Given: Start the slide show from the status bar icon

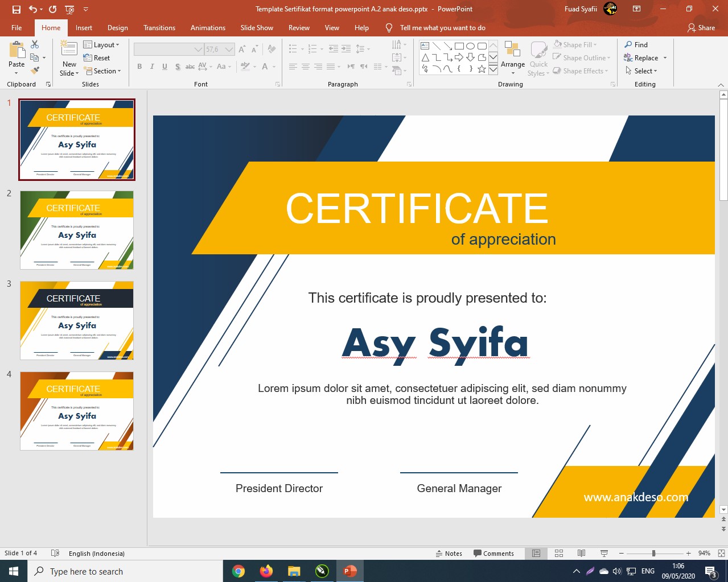Looking at the screenshot, I should tap(604, 553).
